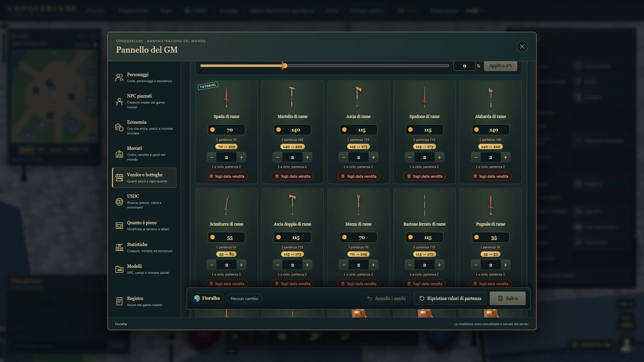Click the Martello di rame hammer thumbnail
Viewport: 644px width, 362px height.
292,97
